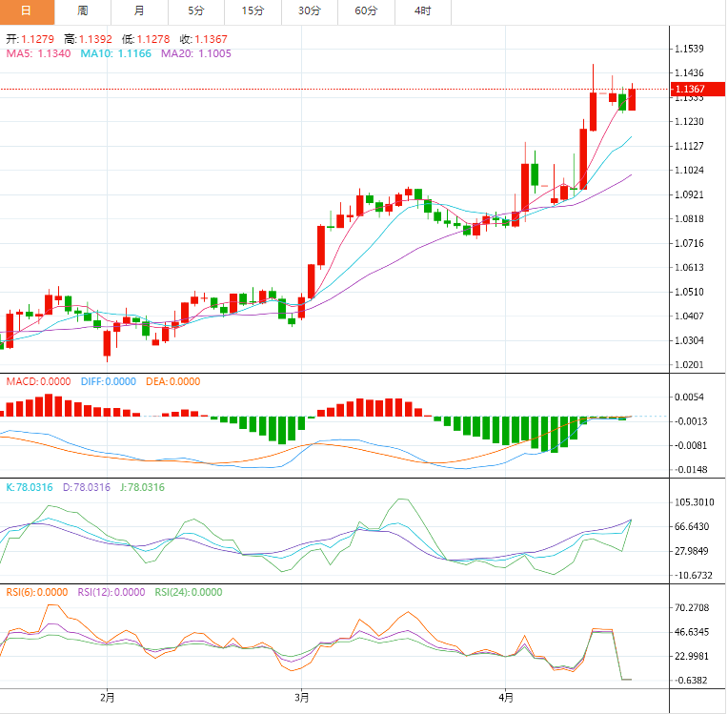
Task: Select the MA10 moving average label
Action: (x=115, y=54)
